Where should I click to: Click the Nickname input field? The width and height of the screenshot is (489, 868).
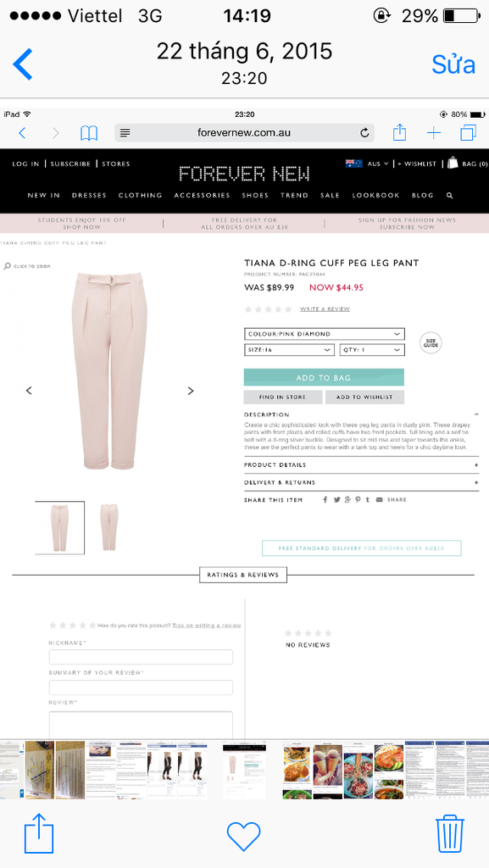141,657
